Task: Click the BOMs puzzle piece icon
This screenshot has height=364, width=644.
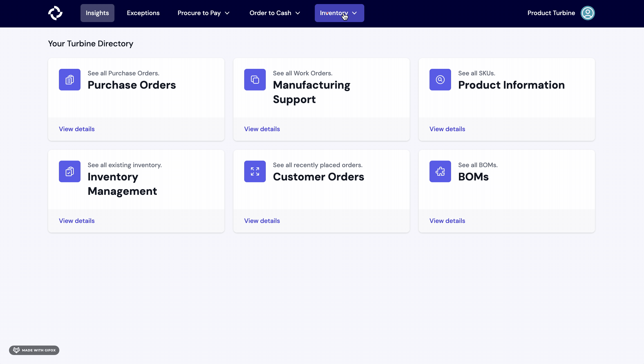Action: pyautogui.click(x=440, y=171)
